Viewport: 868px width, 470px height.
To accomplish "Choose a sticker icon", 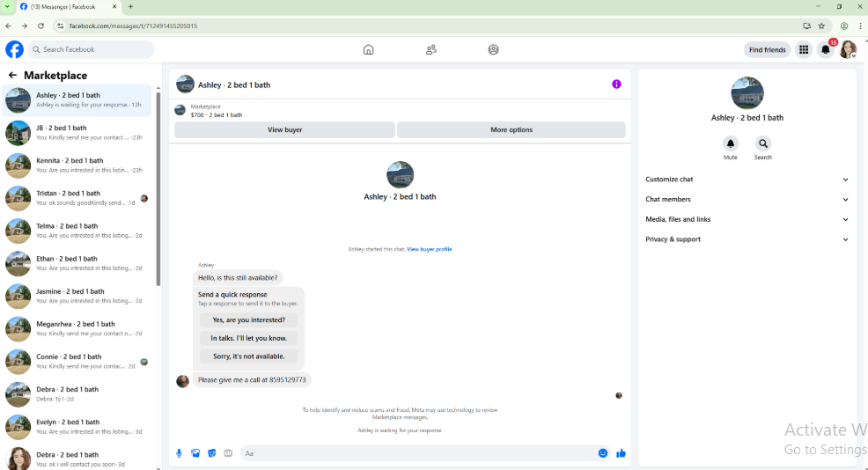I will pos(211,453).
